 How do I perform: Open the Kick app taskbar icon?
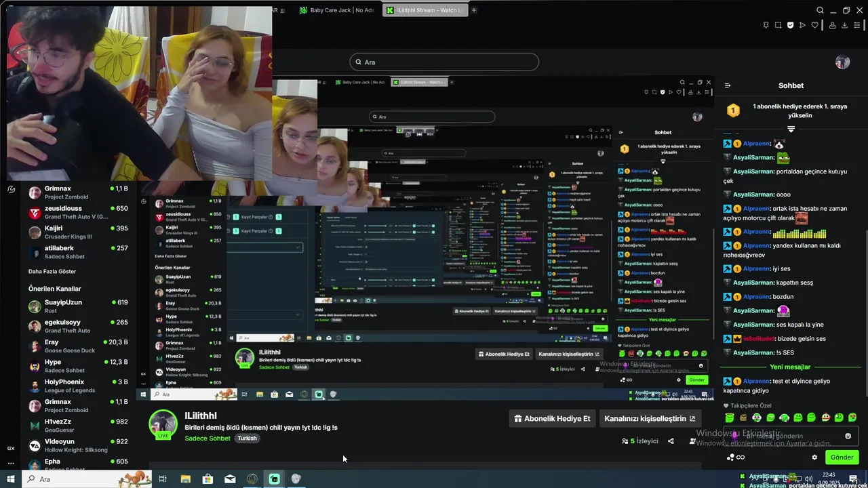(x=274, y=479)
